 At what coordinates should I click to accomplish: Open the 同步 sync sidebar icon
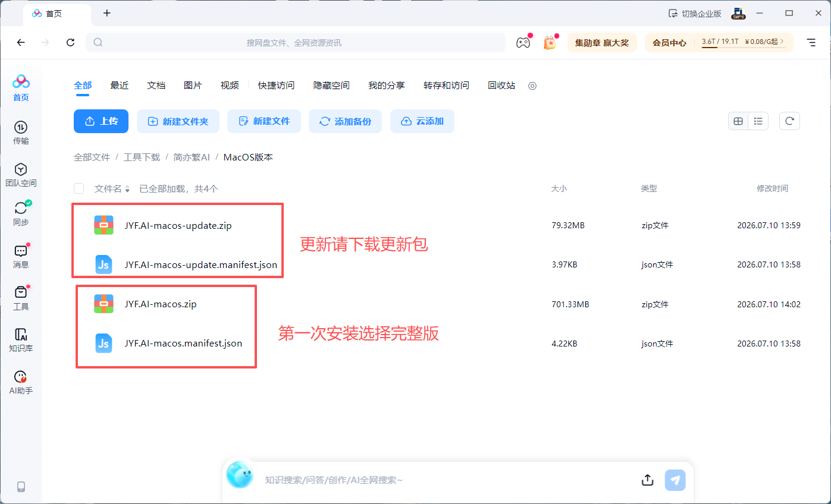coord(21,213)
